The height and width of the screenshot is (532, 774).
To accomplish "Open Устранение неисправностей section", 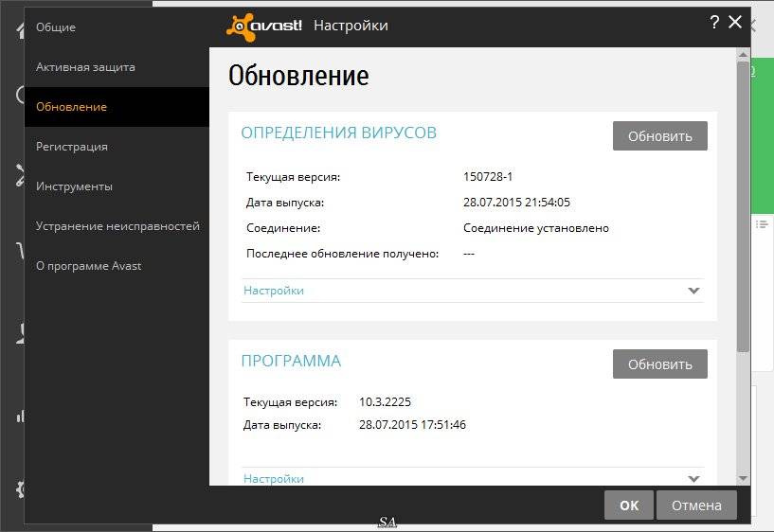I will tap(117, 226).
